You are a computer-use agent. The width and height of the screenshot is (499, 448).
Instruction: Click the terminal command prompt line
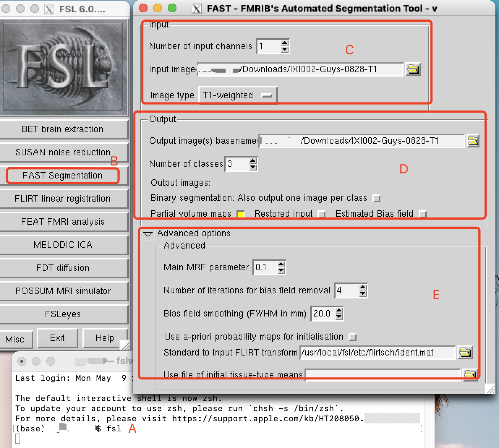(x=217, y=429)
